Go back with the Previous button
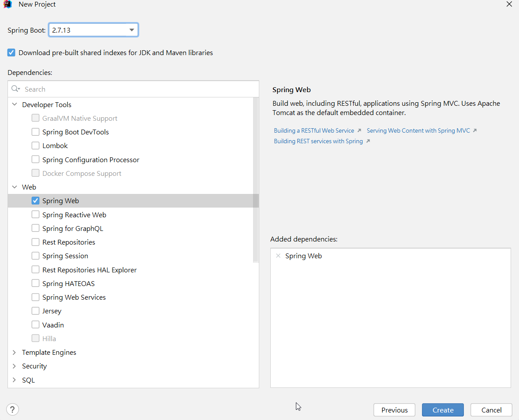This screenshot has height=420, width=519. 394,410
